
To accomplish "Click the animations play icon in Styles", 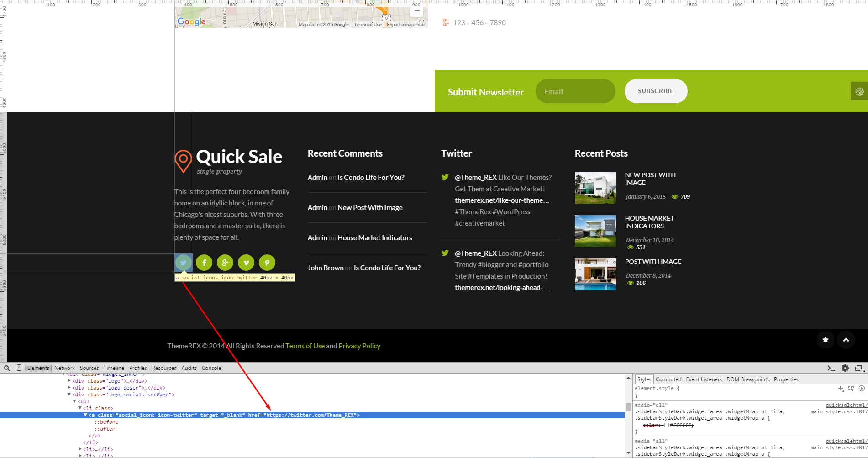I will 862,389.
